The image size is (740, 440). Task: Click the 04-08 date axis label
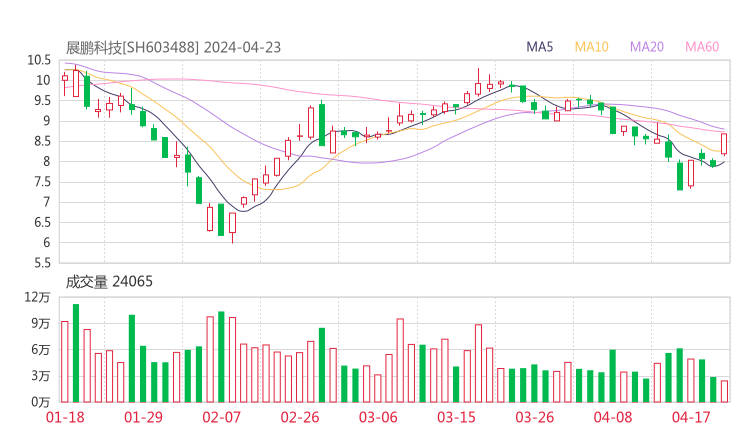pos(613,417)
